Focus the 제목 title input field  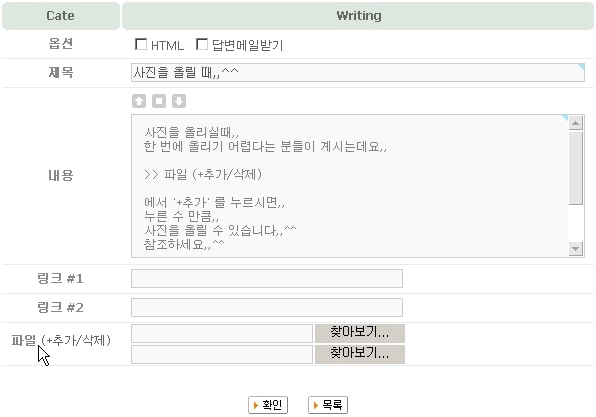(358, 73)
